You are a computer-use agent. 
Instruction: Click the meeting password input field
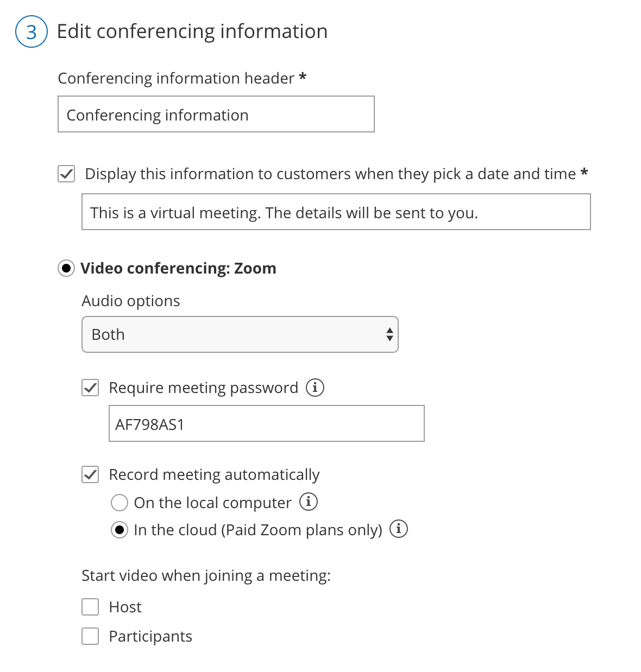pos(266,423)
